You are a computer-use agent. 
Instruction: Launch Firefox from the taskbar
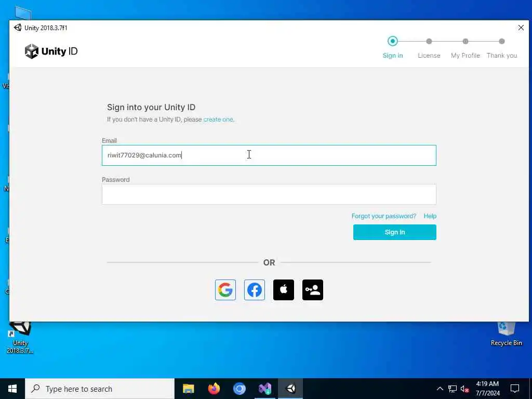214,389
